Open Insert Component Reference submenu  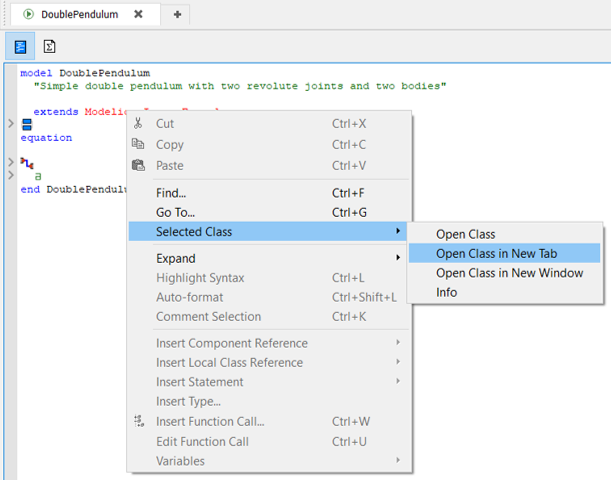[x=270, y=343]
